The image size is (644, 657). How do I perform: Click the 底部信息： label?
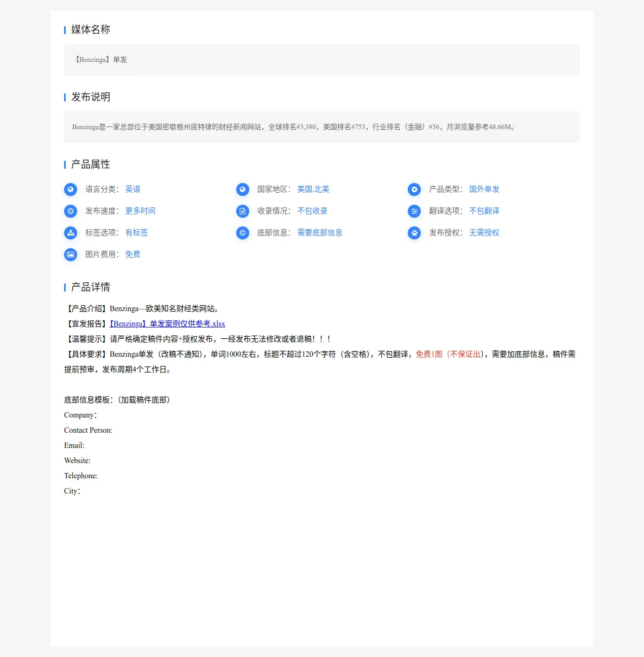[x=274, y=232]
